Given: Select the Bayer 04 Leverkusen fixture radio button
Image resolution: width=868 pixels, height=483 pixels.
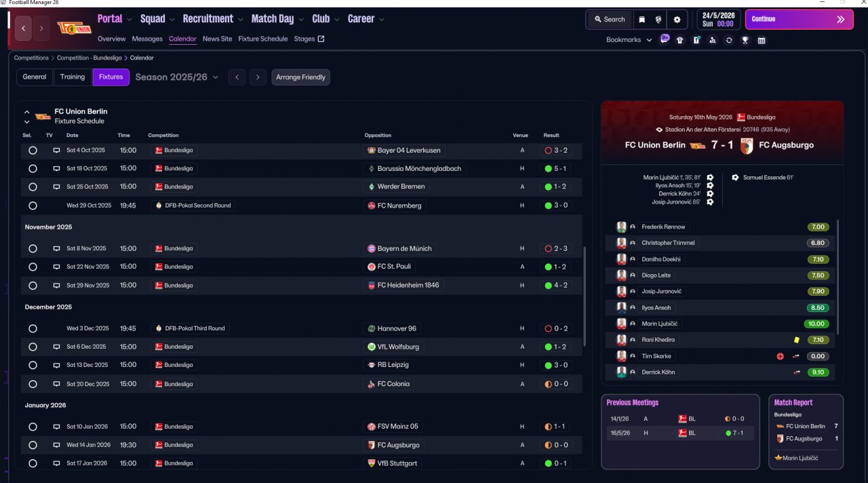Looking at the screenshot, I should click(x=33, y=151).
